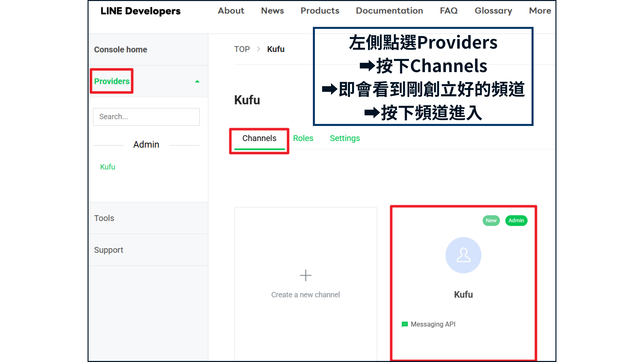The width and height of the screenshot is (644, 362).
Task: Open Support in the sidebar
Action: [x=109, y=250]
